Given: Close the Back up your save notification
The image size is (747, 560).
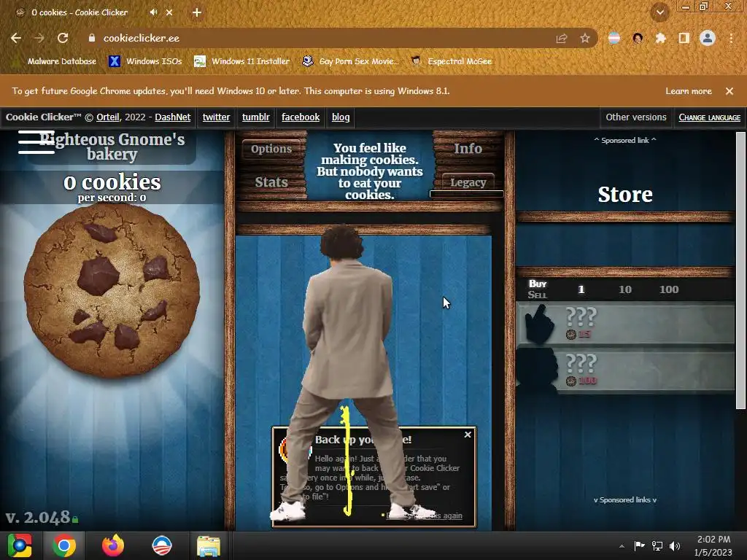Looking at the screenshot, I should [x=468, y=435].
